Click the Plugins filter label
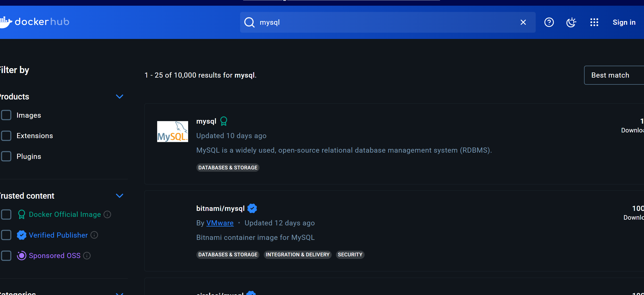Viewport: 644px width, 295px height. tap(29, 156)
